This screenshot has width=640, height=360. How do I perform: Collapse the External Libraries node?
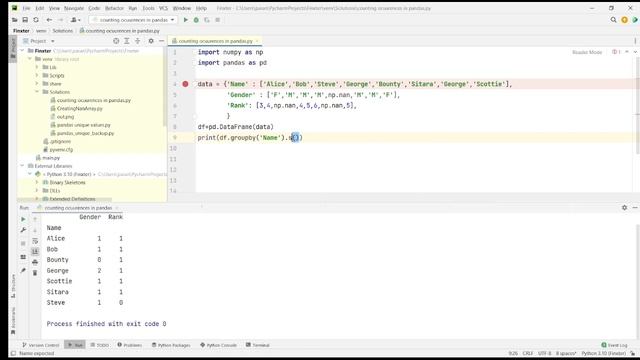pos(22,166)
